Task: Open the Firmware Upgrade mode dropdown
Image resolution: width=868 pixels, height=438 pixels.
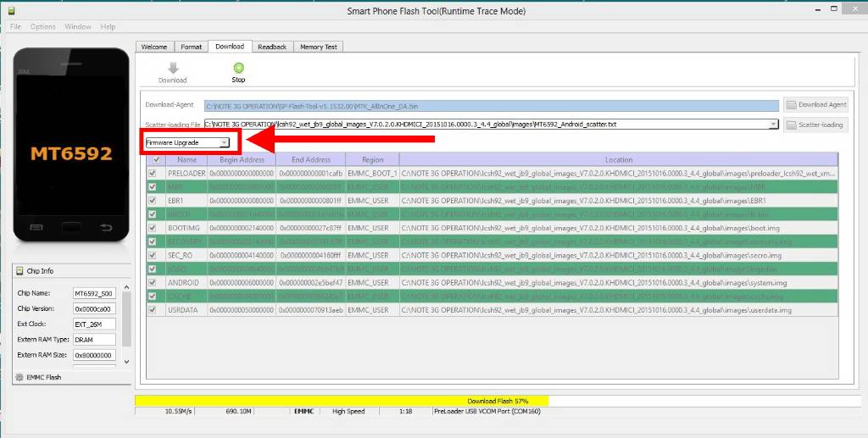Action: pos(187,142)
